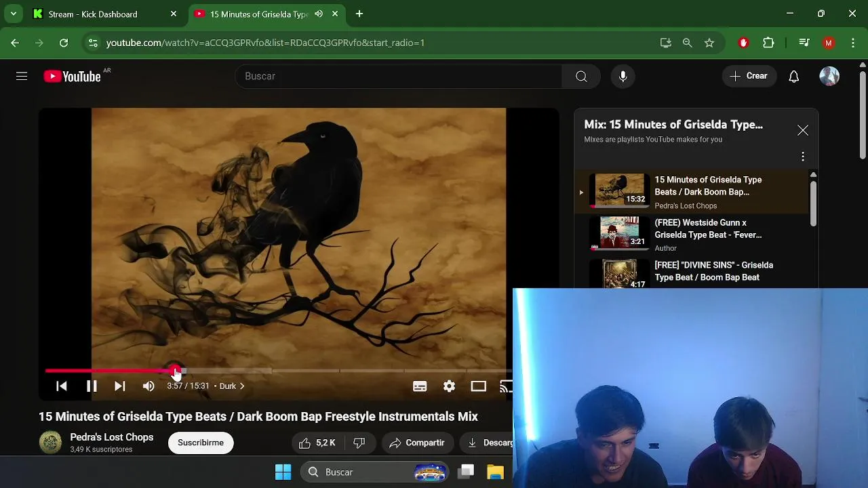
Task: Open the Task View taskbar icon
Action: coord(466,472)
